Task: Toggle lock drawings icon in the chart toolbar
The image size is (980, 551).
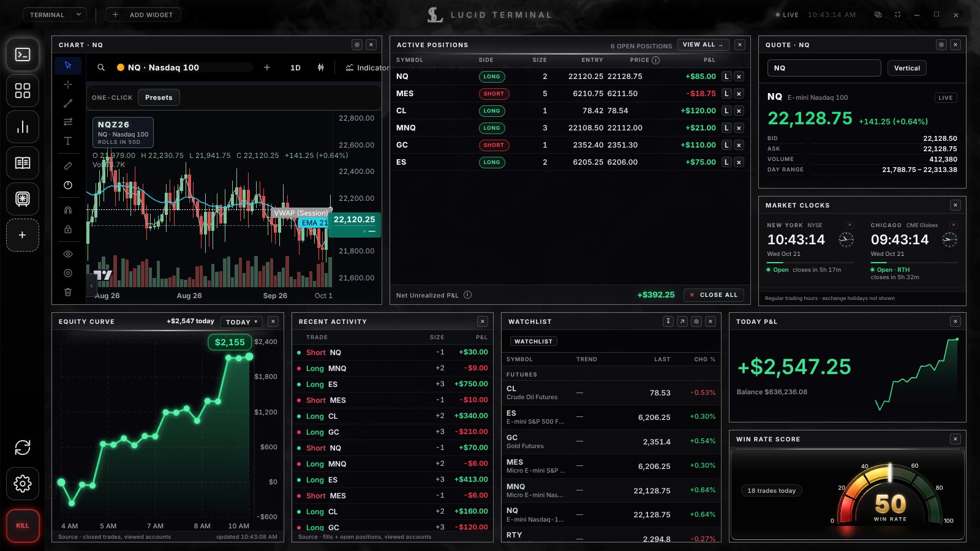Action: pyautogui.click(x=68, y=229)
